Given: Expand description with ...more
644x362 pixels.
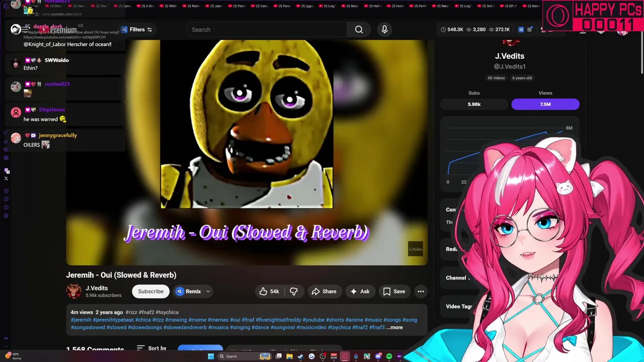Looking at the screenshot, I should point(395,327).
